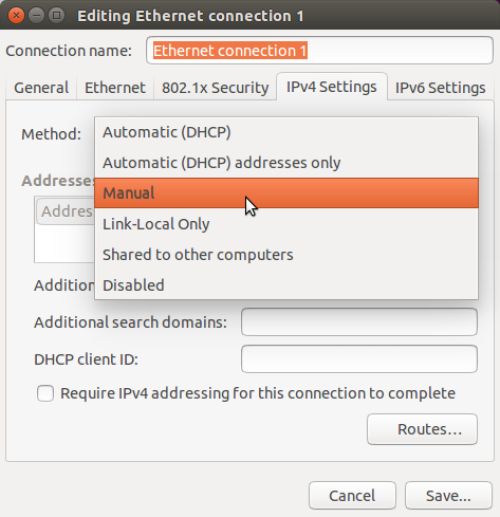The height and width of the screenshot is (517, 500).
Task: Open the Routes dialog
Action: (x=422, y=429)
